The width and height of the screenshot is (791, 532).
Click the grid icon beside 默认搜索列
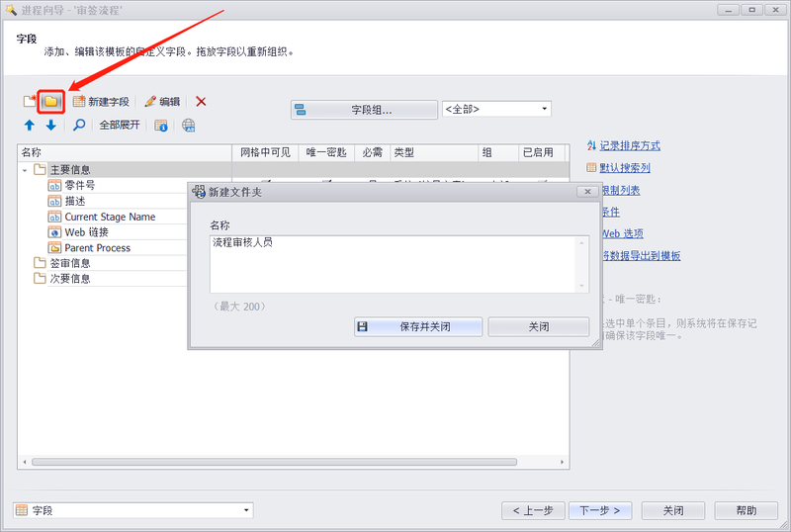click(591, 167)
